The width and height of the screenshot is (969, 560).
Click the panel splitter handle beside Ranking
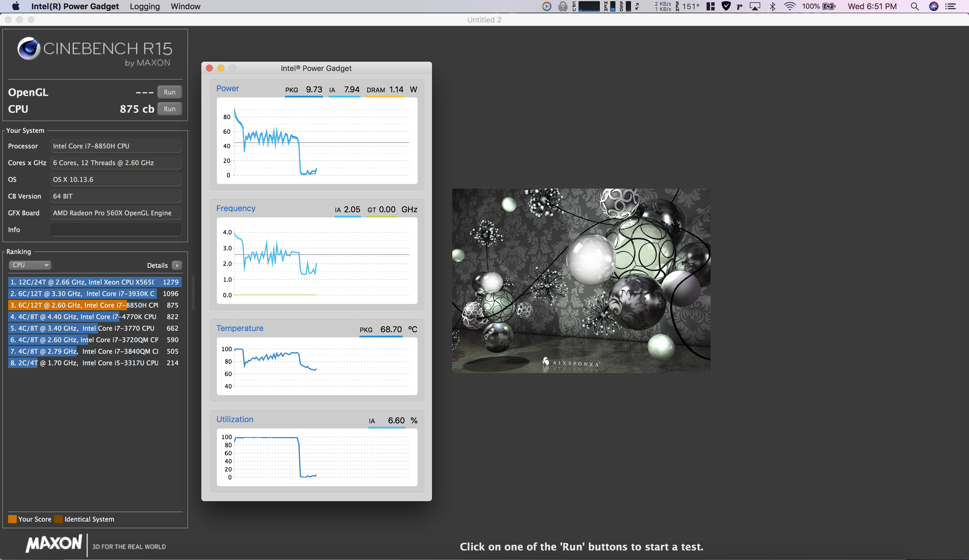click(193, 292)
